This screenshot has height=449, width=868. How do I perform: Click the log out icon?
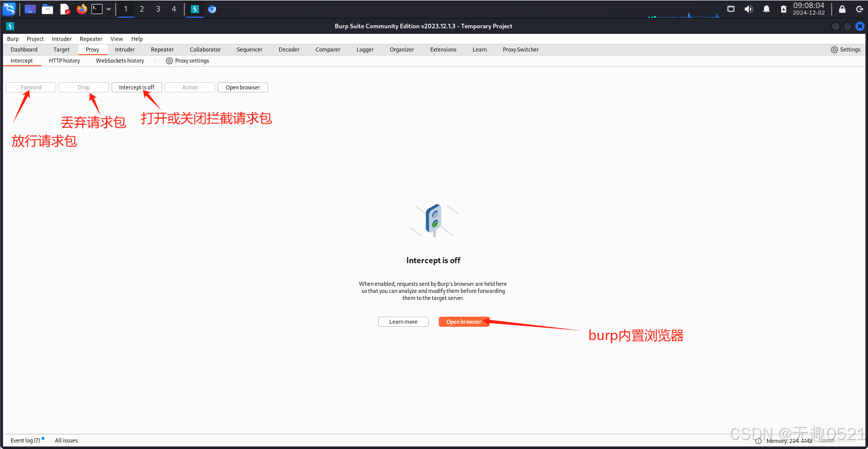(859, 9)
